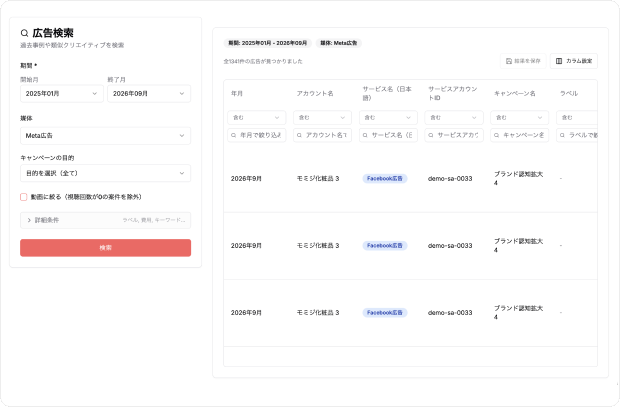This screenshot has height=407, width=620.
Task: Click the サービス名（日本語） column header
Action: click(x=387, y=93)
